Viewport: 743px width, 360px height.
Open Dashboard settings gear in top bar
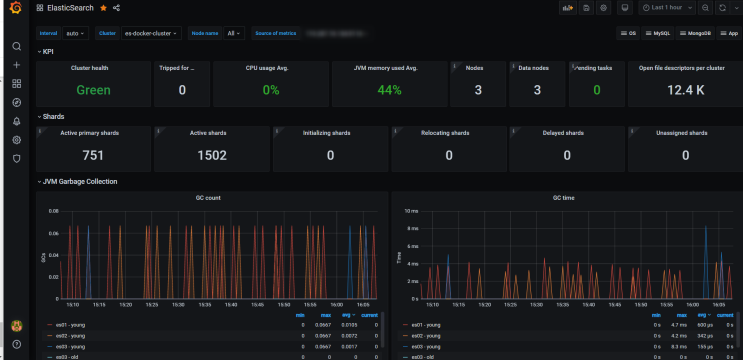[x=603, y=8]
